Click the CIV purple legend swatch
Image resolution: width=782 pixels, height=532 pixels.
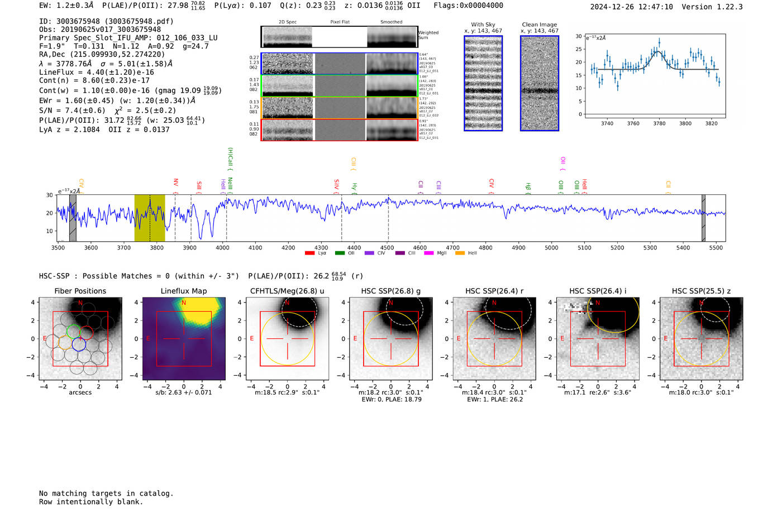[369, 253]
